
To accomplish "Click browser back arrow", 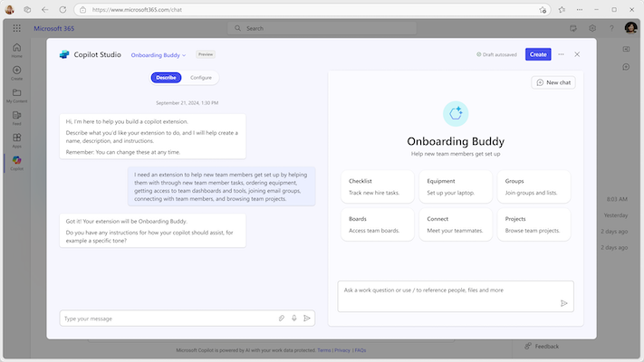I will [44, 9].
